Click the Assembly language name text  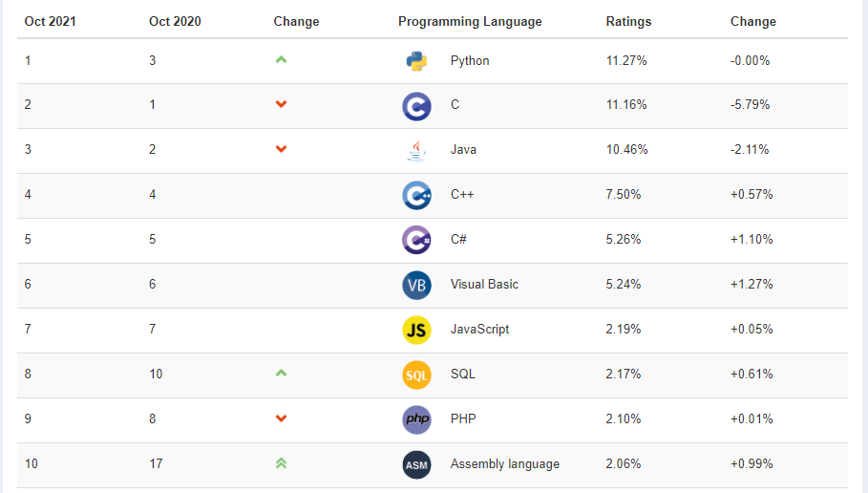[x=504, y=464]
